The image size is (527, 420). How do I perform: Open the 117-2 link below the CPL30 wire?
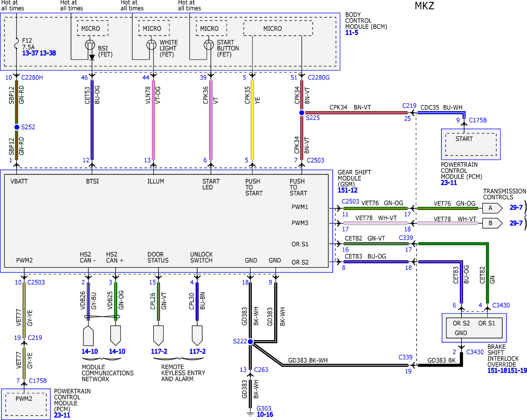[197, 351]
